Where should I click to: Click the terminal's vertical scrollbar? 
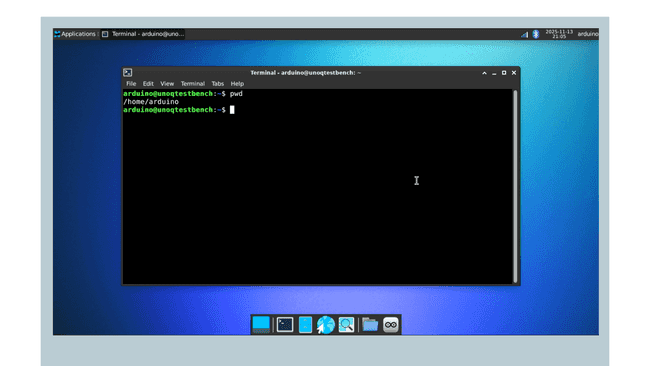click(515, 186)
